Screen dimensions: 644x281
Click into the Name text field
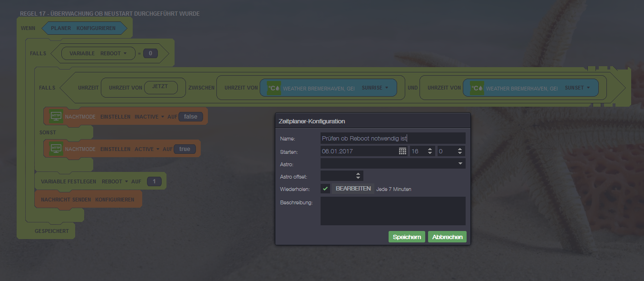392,138
